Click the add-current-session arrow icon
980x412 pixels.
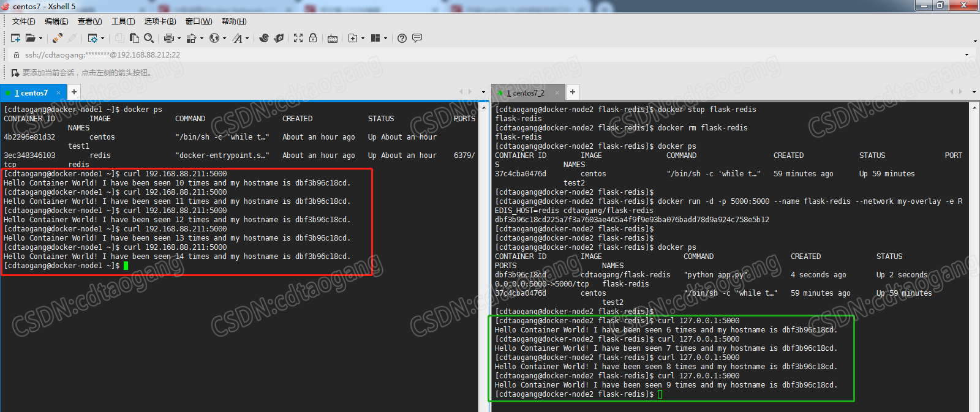(15, 73)
